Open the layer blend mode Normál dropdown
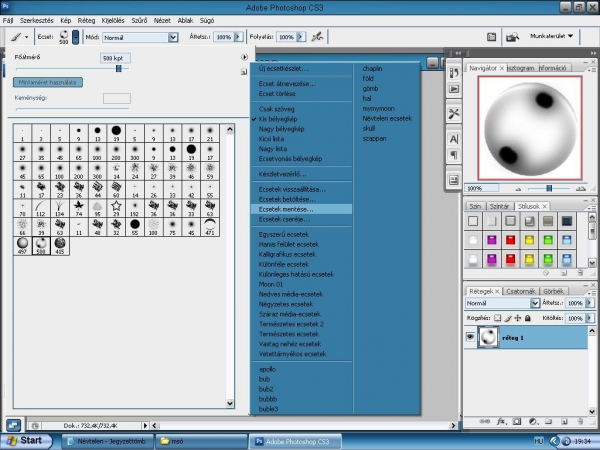Image resolution: width=600 pixels, height=450 pixels. click(502, 303)
